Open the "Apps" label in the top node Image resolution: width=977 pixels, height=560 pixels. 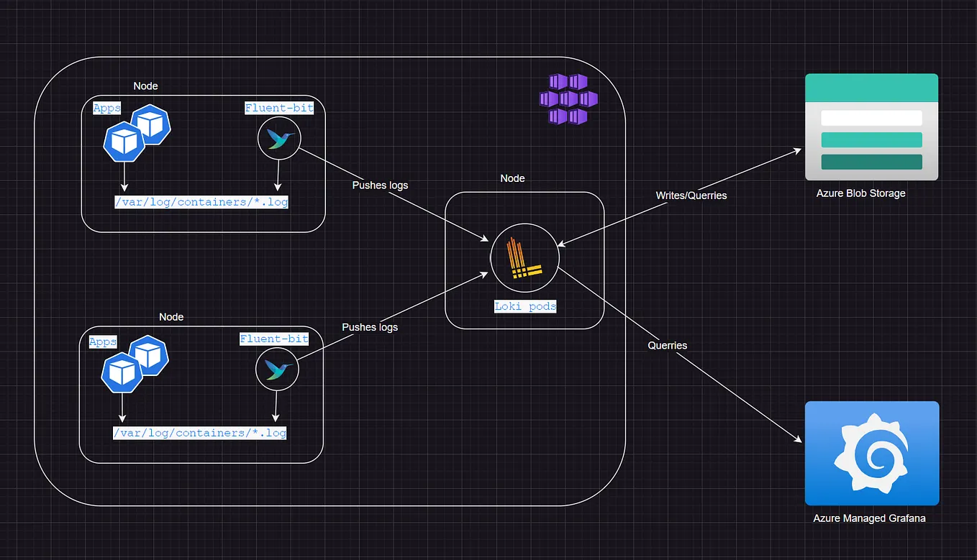coord(106,107)
